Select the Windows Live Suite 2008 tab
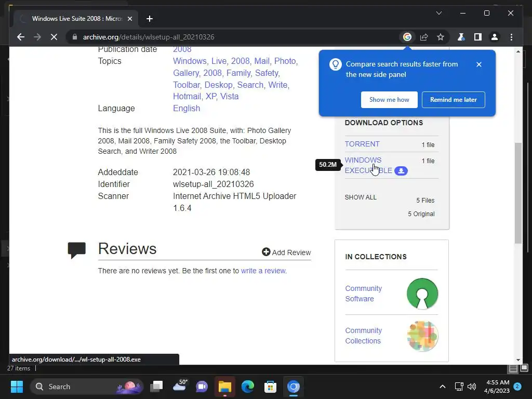The image size is (532, 399). 76,19
